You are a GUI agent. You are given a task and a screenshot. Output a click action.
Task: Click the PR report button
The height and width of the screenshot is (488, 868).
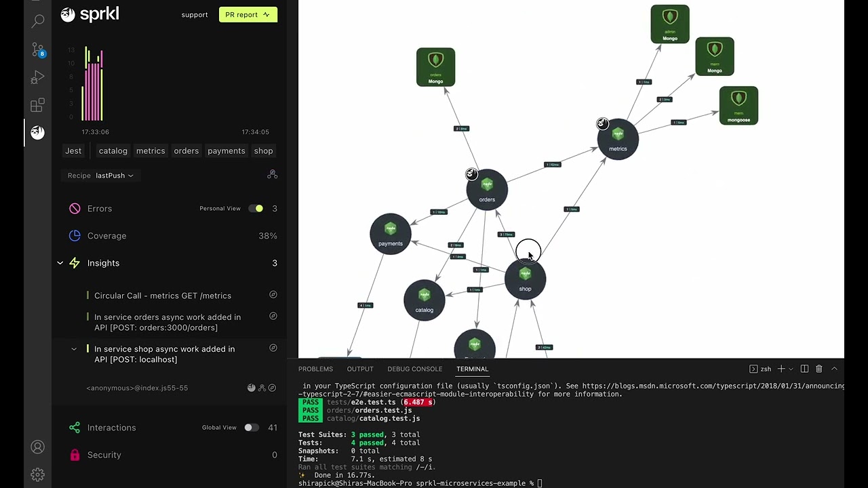click(248, 14)
